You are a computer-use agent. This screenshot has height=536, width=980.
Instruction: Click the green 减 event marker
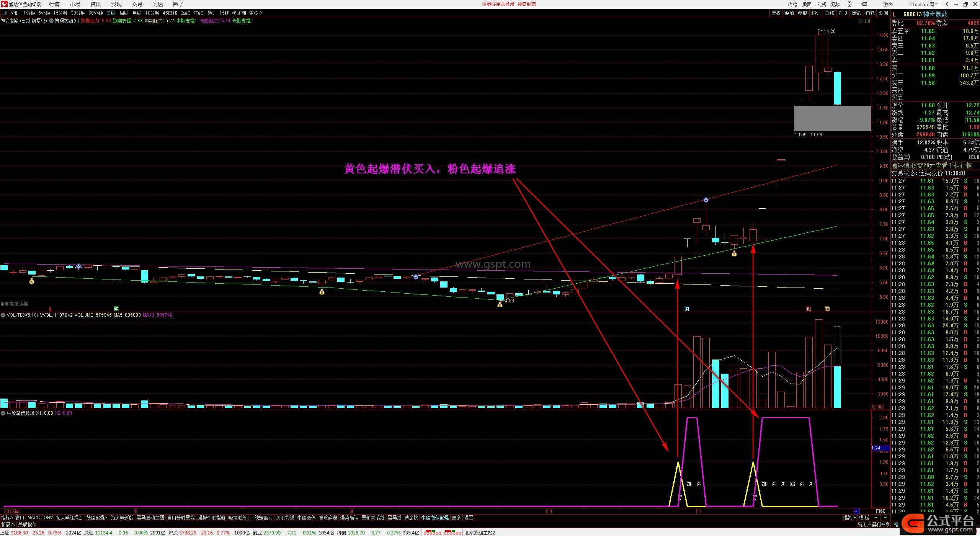click(x=116, y=309)
